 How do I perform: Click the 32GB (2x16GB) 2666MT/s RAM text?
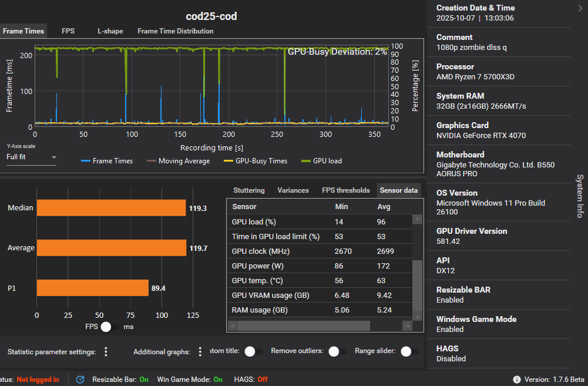tap(481, 106)
